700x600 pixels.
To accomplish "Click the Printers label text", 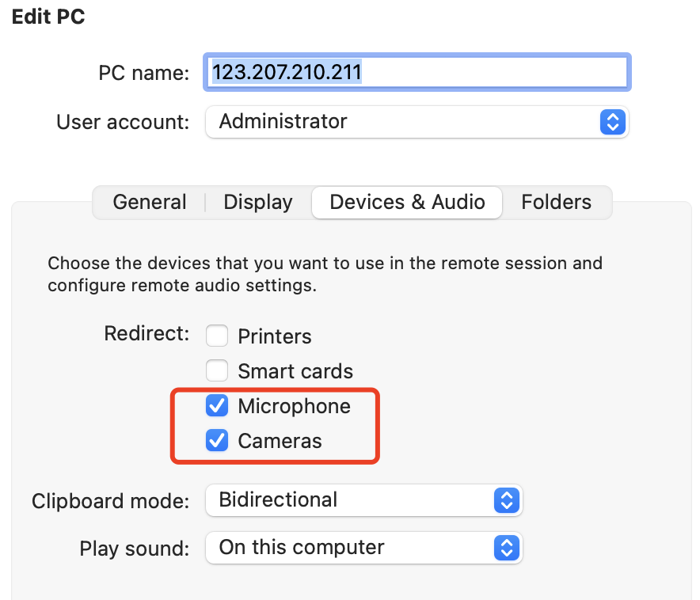I will [275, 336].
